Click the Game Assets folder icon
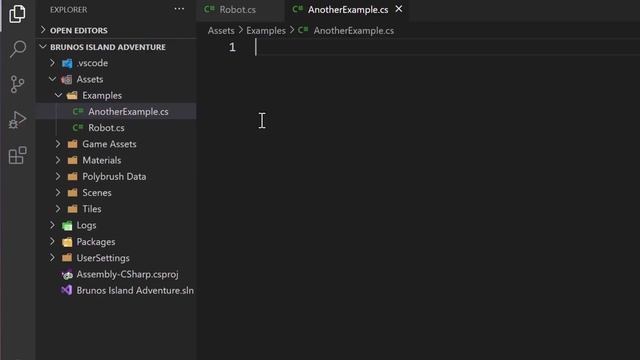The width and height of the screenshot is (640, 360). coord(73,144)
